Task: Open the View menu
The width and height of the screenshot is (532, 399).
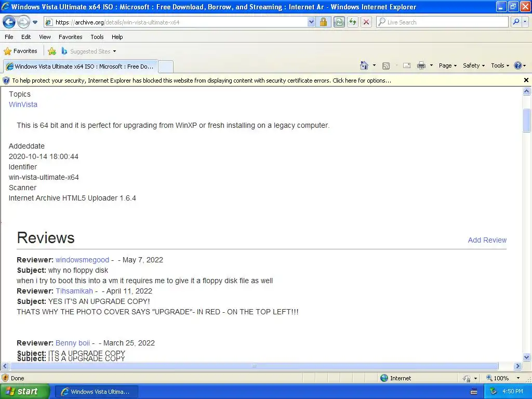Action: pos(45,37)
